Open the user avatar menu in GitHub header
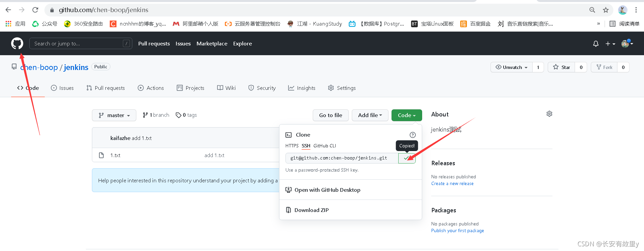The width and height of the screenshot is (644, 251). click(627, 43)
